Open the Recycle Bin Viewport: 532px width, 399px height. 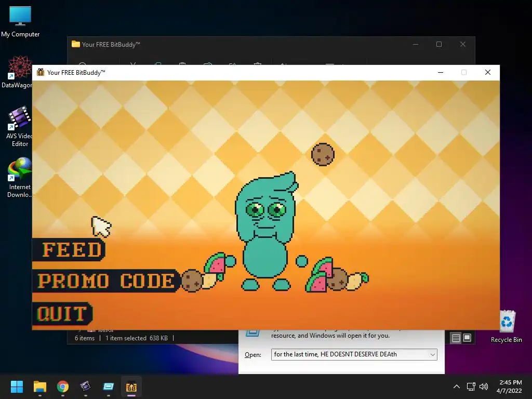pyautogui.click(x=506, y=326)
